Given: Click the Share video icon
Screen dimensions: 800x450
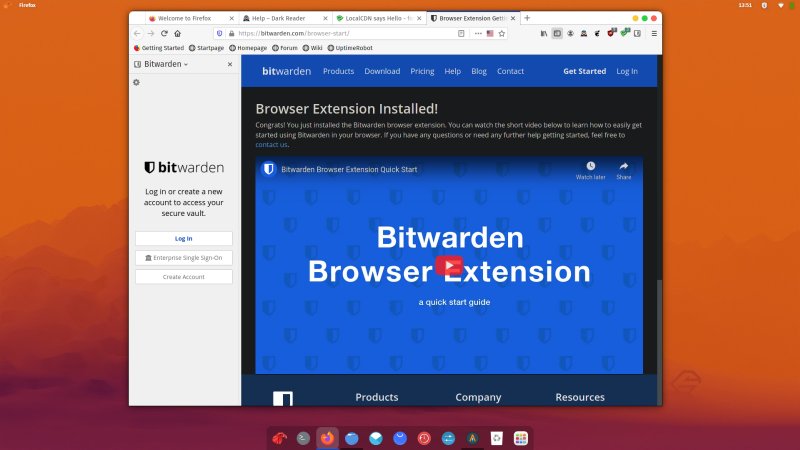Looking at the screenshot, I should tap(623, 170).
